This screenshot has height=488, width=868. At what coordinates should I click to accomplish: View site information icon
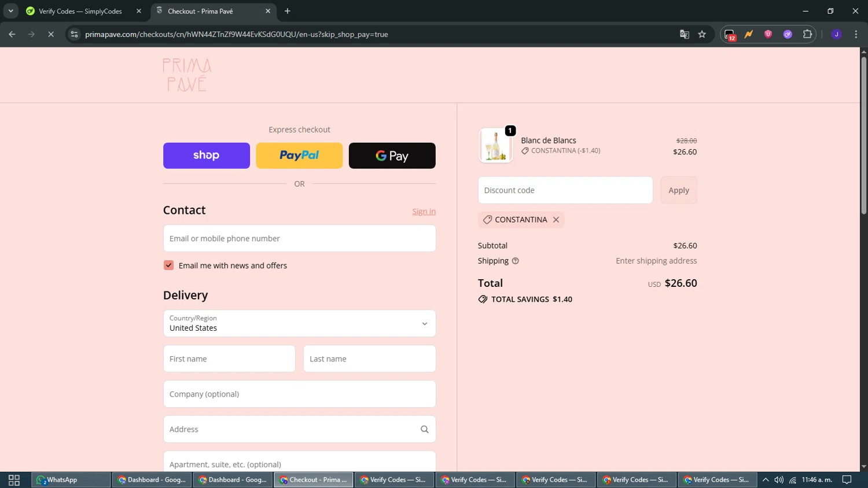tap(74, 34)
